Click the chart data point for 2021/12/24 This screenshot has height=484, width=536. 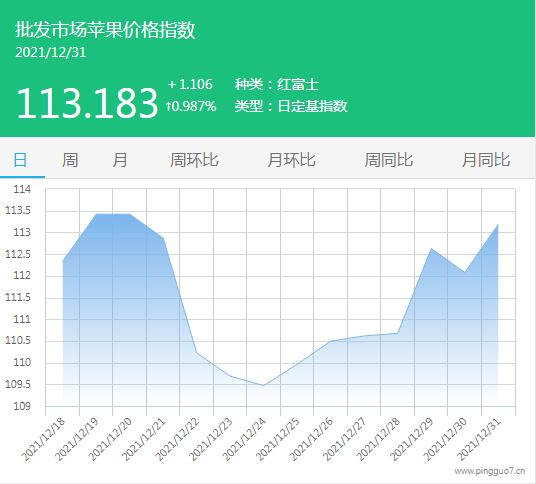coord(264,385)
